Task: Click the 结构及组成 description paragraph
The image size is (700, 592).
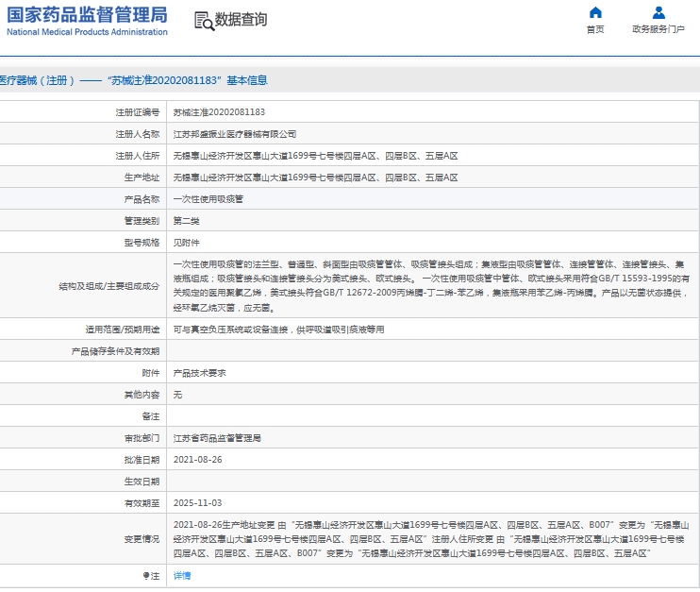Action: (x=431, y=286)
